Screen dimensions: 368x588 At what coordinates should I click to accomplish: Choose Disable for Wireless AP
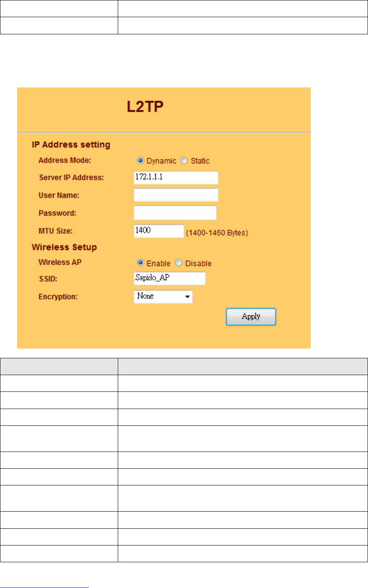coord(178,263)
